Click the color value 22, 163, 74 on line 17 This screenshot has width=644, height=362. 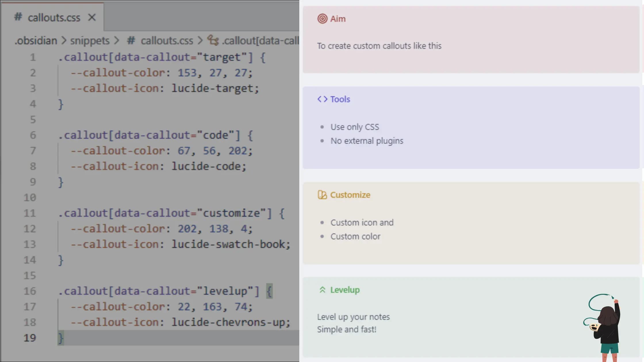click(x=214, y=306)
